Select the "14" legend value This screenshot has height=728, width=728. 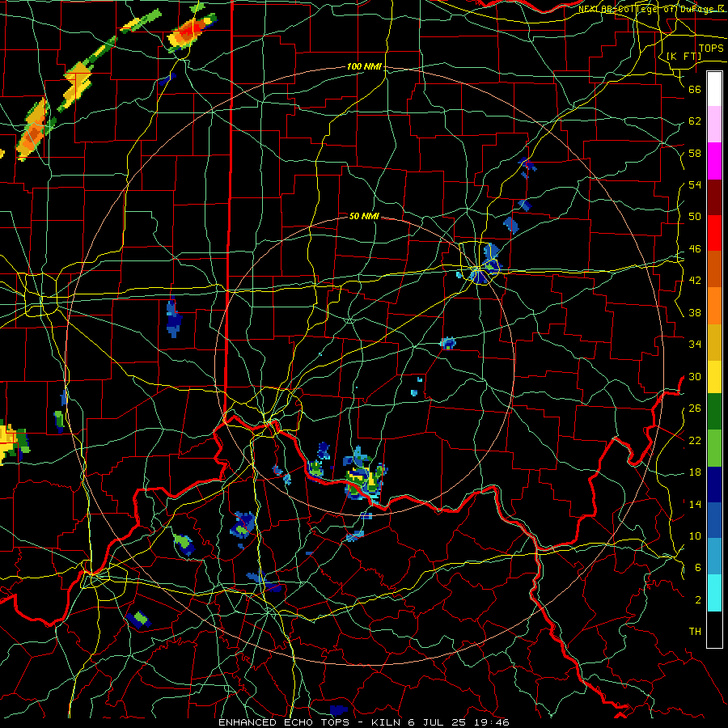point(695,504)
